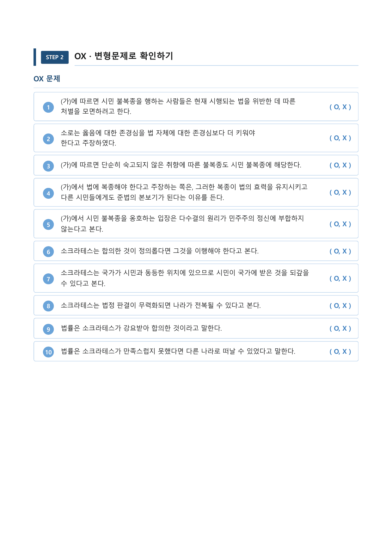392x555 pixels.
Task: Click number badge 1
Action: coord(48,107)
